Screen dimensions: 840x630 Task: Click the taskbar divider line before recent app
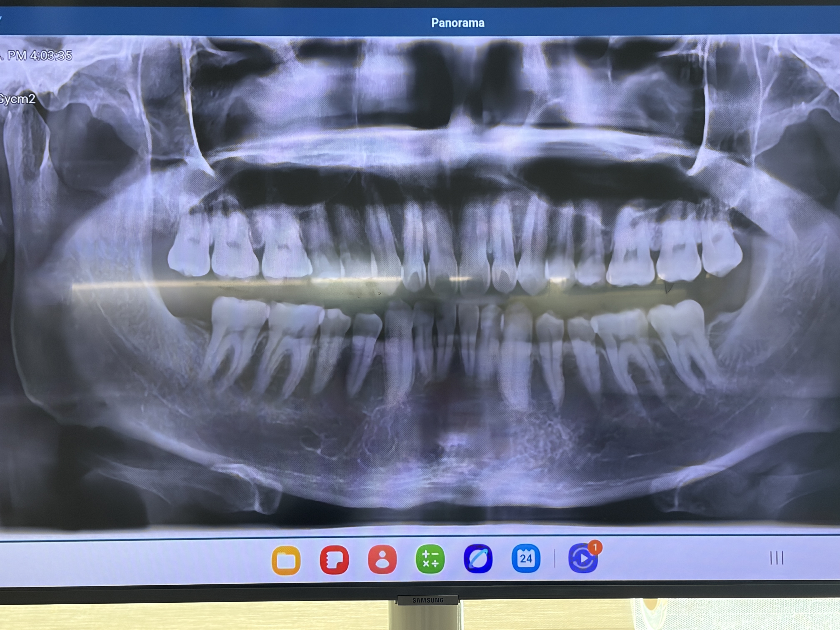tap(554, 559)
